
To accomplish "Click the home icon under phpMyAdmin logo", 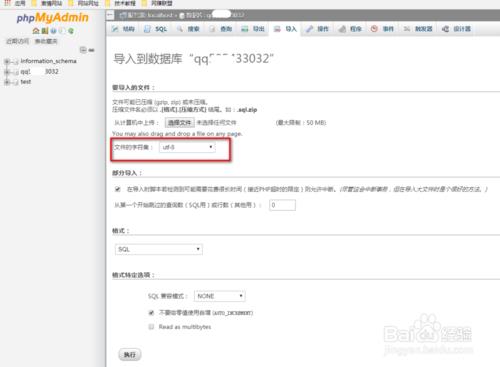I will pos(36,31).
